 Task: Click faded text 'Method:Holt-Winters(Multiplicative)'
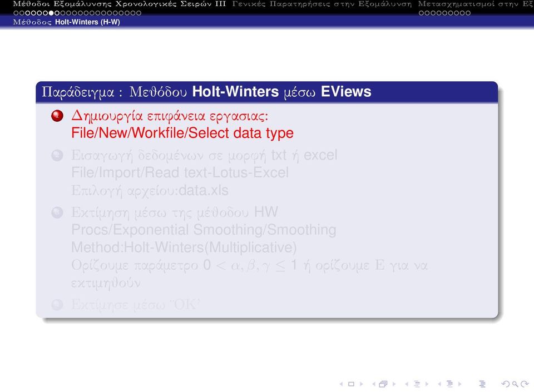point(184,247)
